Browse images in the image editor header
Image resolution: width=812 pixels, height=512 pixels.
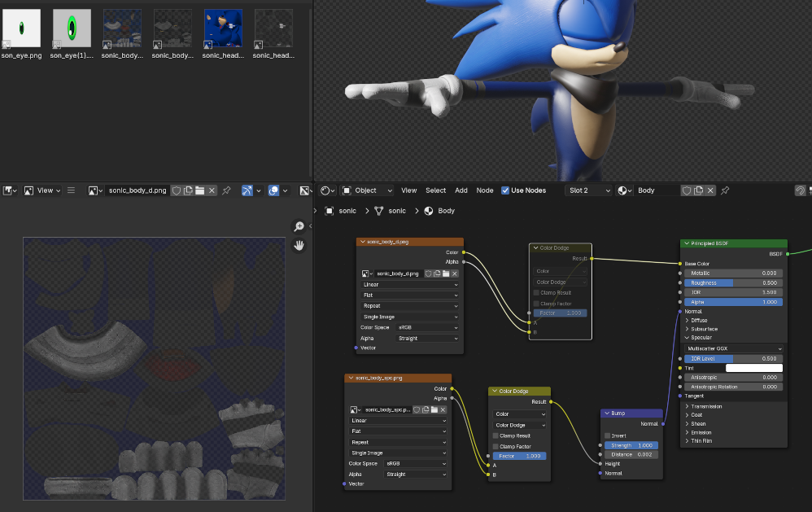(95, 190)
